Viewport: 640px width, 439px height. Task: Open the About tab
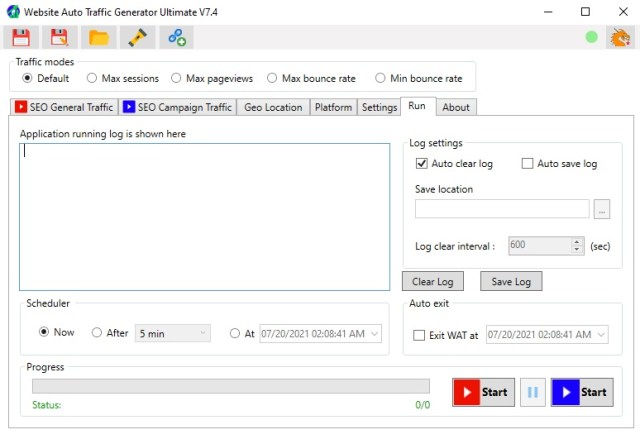coord(456,107)
